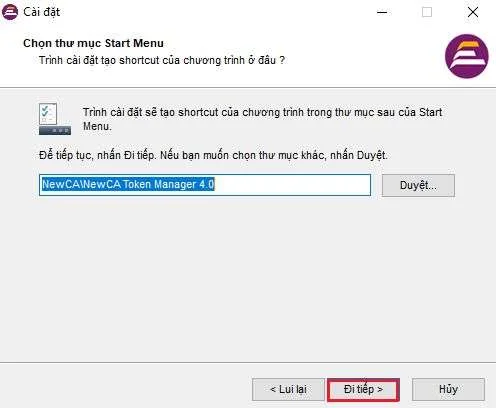Close the Cài đặt window

point(473,12)
